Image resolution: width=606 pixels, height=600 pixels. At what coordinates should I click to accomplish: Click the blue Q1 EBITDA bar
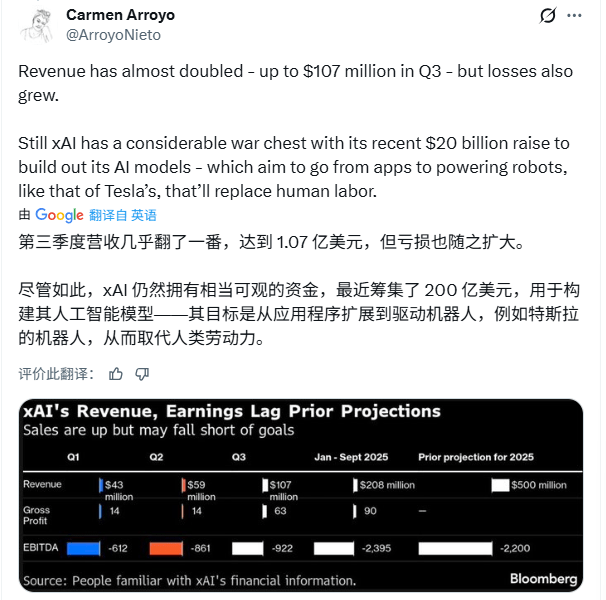(84, 548)
